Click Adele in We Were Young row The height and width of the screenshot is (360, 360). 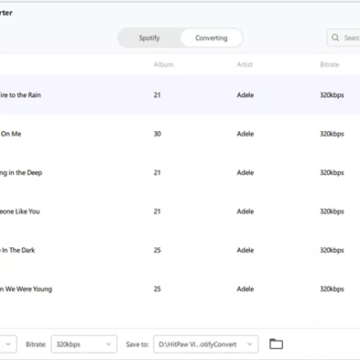pyautogui.click(x=245, y=289)
